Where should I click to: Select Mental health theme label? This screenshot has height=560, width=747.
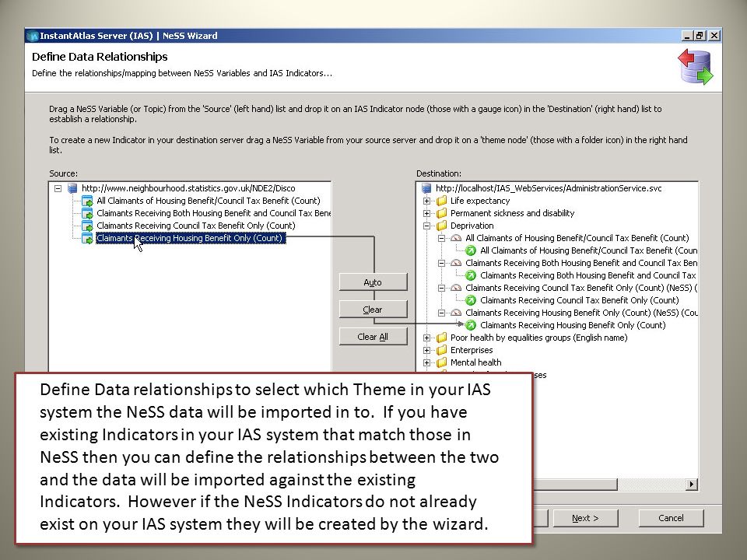[476, 362]
